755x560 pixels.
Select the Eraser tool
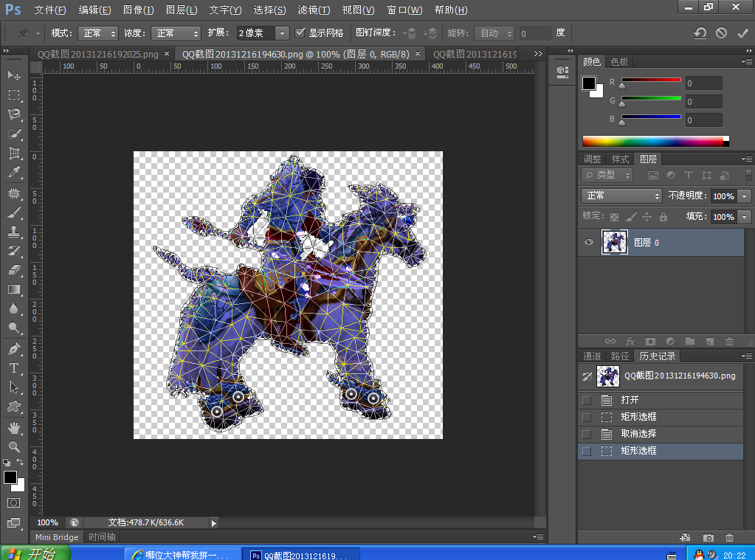pos(14,269)
